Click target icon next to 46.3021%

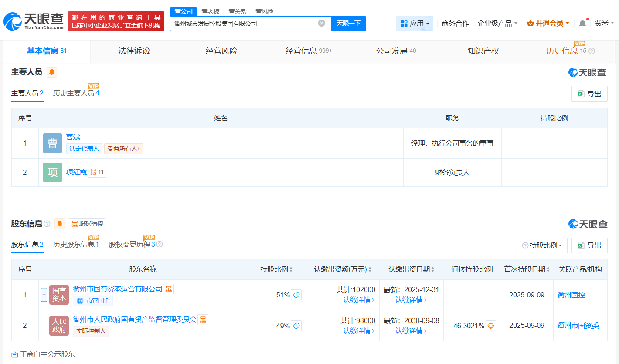(x=491, y=326)
